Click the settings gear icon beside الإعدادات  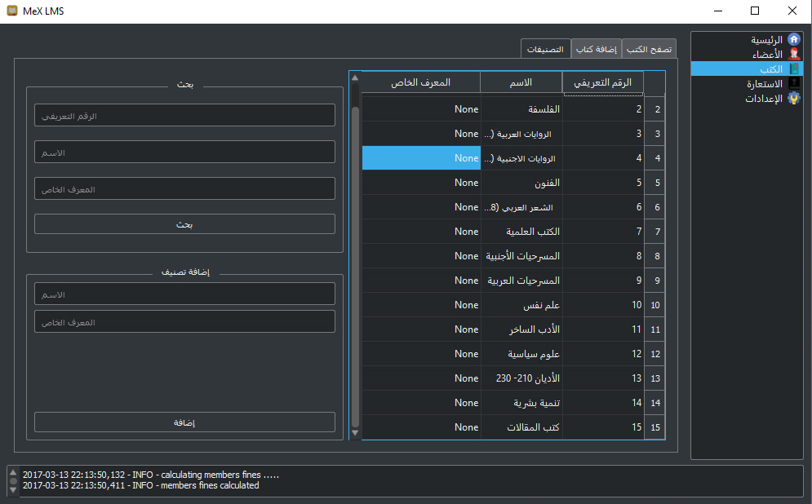pyautogui.click(x=793, y=99)
